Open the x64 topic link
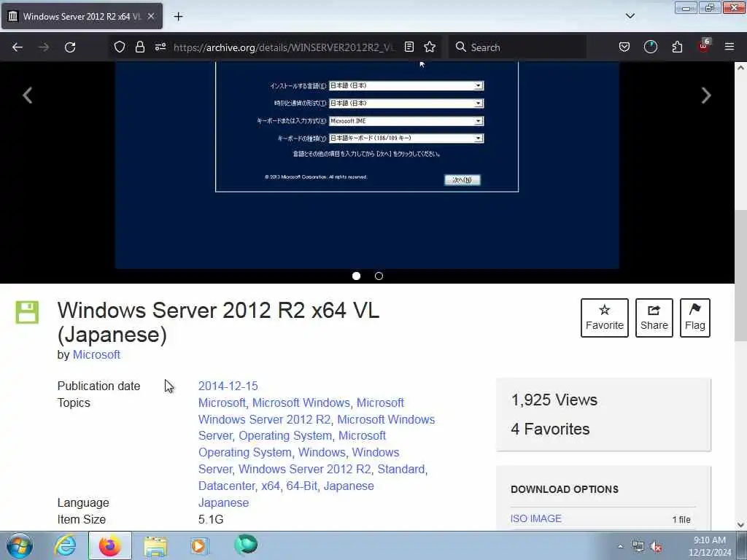 click(x=270, y=486)
